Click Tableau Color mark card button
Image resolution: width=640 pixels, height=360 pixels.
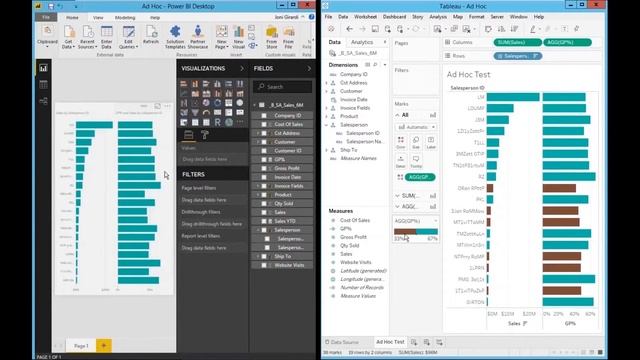tap(401, 142)
